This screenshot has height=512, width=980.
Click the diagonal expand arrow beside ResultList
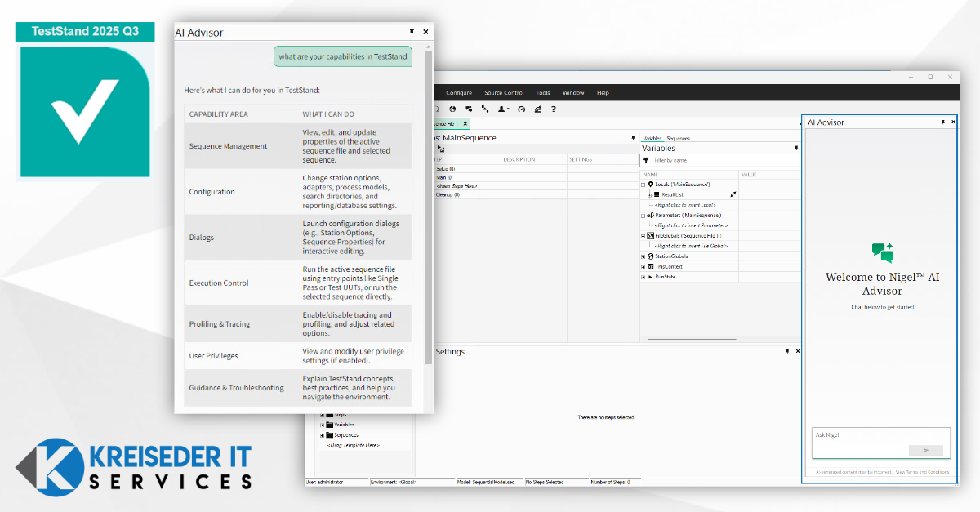(733, 194)
